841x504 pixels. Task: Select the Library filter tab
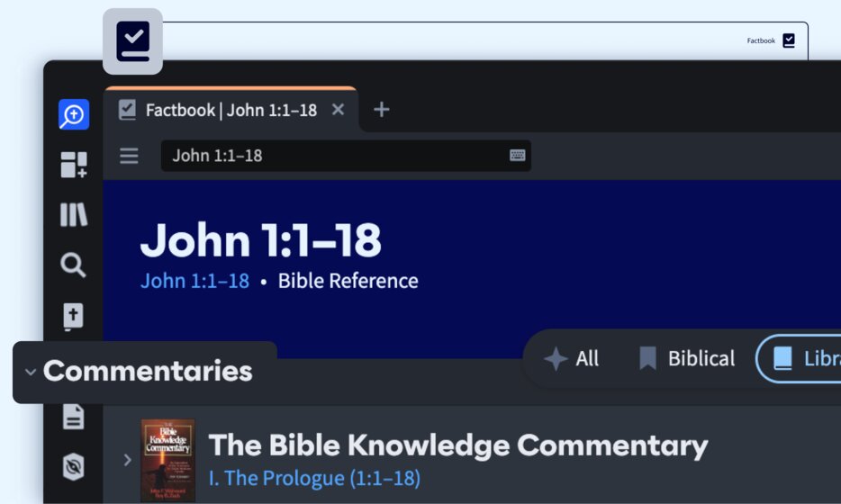pyautogui.click(x=800, y=359)
